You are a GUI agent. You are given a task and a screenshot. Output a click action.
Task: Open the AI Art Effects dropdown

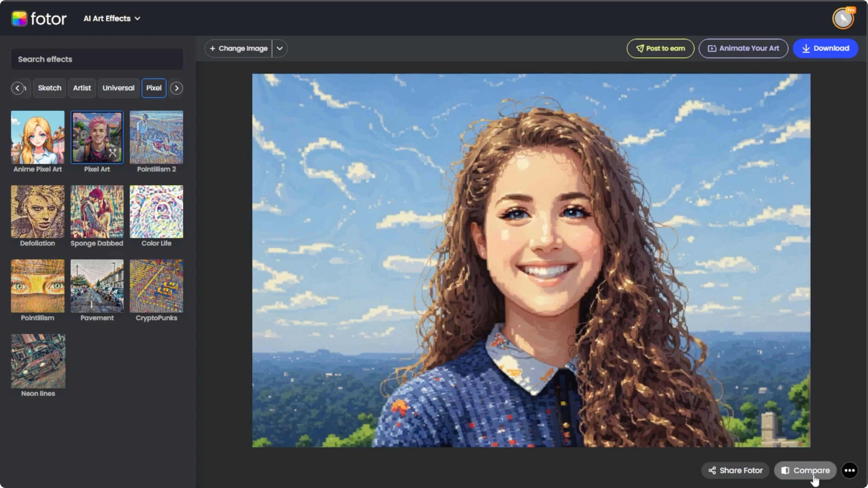click(x=112, y=19)
